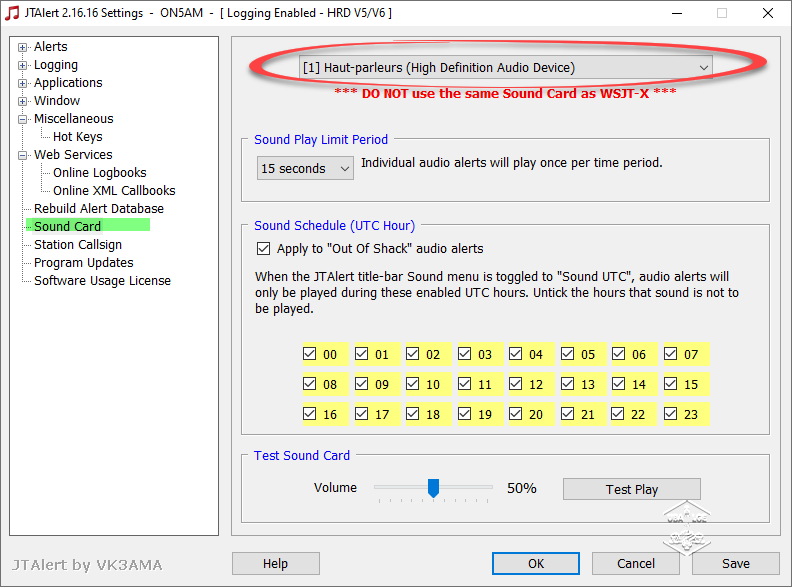Untick UTC hour 18 checkbox
Image resolution: width=792 pixels, height=587 pixels.
tap(413, 414)
